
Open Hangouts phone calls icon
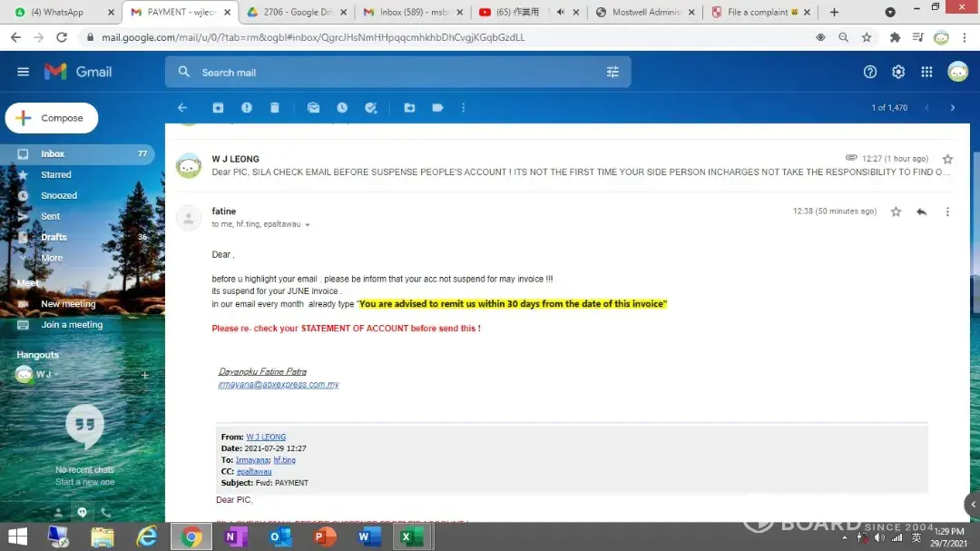pos(105,512)
